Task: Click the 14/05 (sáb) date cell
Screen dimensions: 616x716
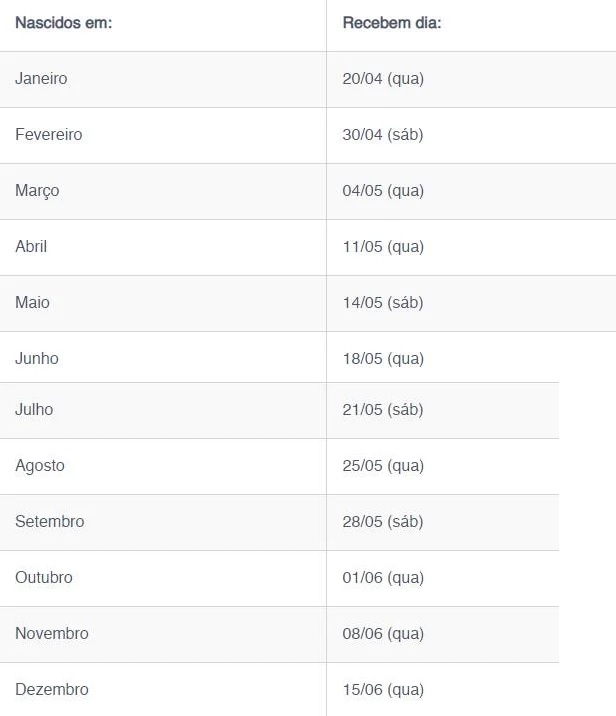Action: (x=383, y=302)
